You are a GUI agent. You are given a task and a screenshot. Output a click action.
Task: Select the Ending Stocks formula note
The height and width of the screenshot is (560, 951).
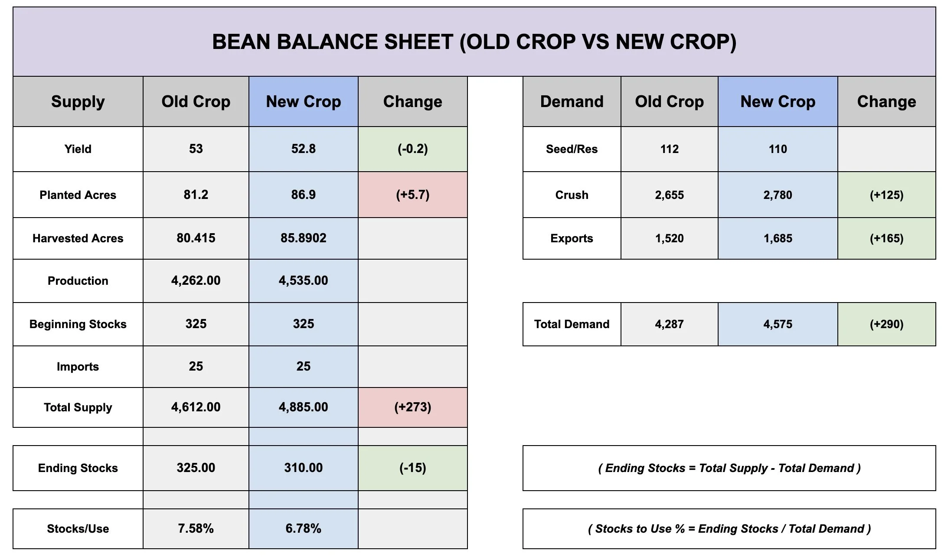pos(729,468)
